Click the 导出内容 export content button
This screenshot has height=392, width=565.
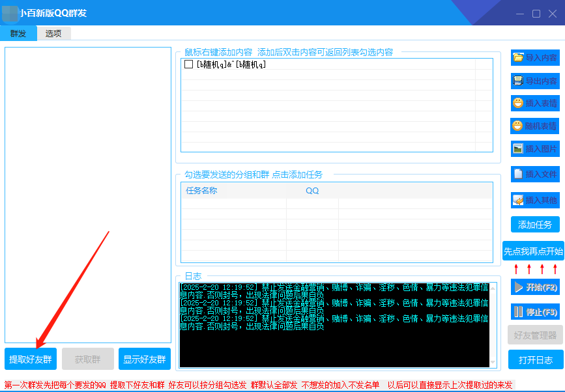(x=535, y=81)
